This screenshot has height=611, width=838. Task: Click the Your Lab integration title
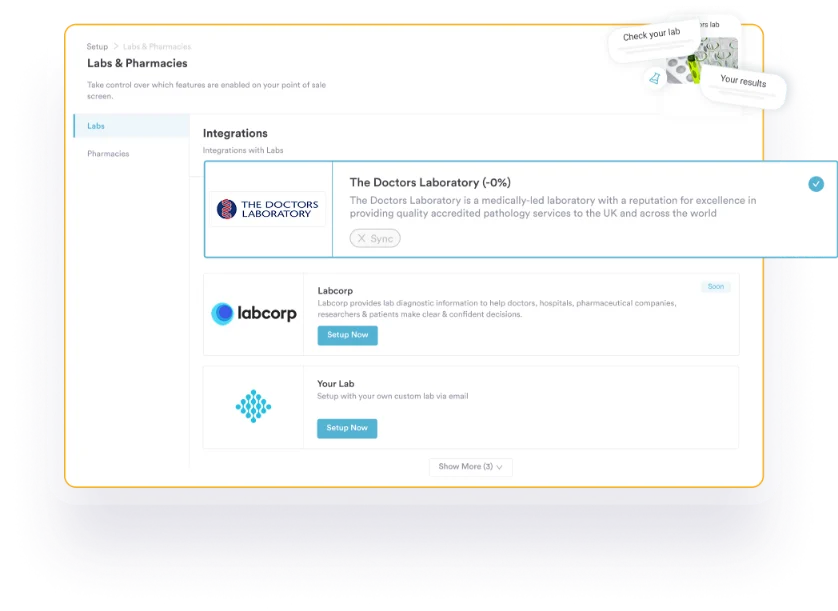[336, 383]
